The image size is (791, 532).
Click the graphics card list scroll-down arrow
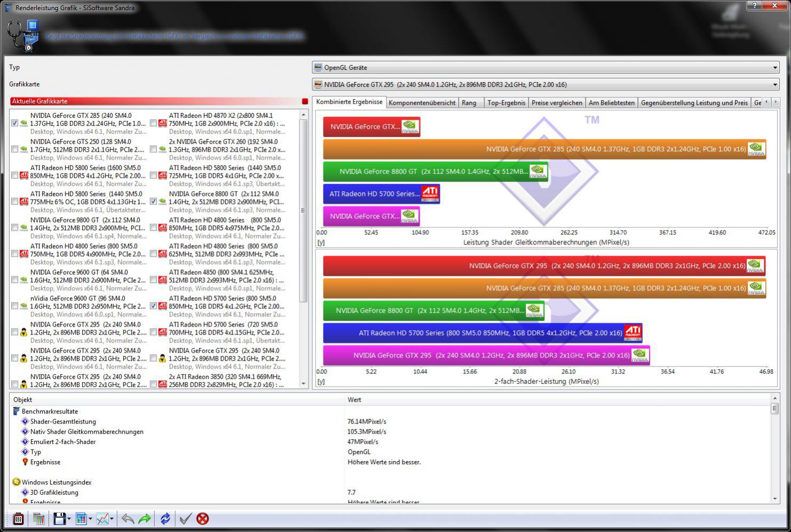[x=304, y=384]
